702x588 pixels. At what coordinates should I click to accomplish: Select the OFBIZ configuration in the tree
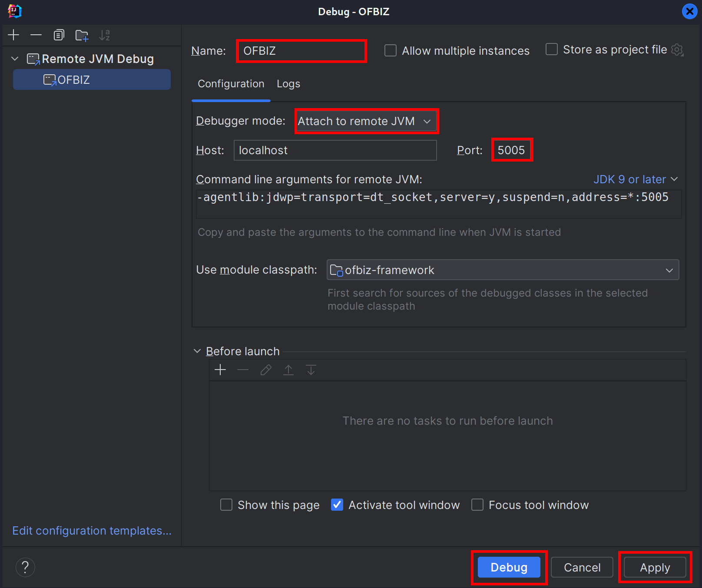92,80
